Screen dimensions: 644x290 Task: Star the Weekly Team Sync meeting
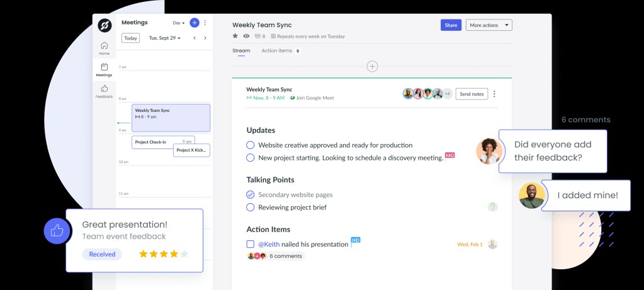235,36
